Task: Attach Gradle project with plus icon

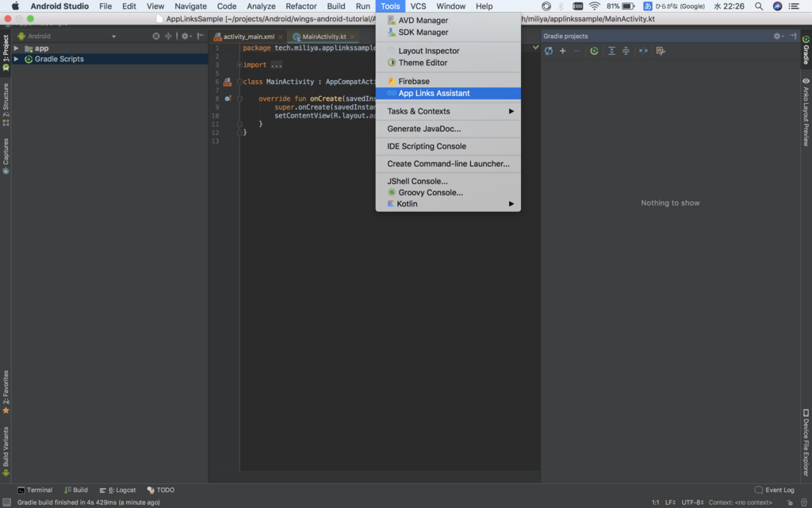Action: [562, 51]
